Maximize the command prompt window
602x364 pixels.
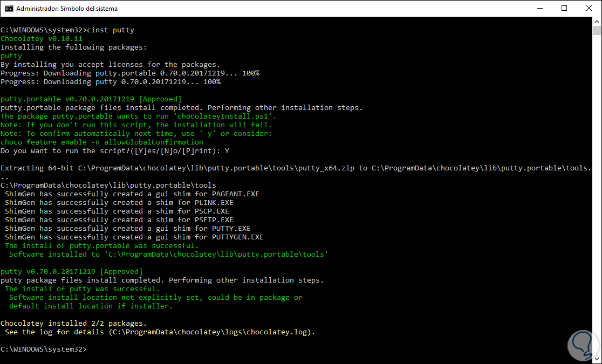click(564, 9)
